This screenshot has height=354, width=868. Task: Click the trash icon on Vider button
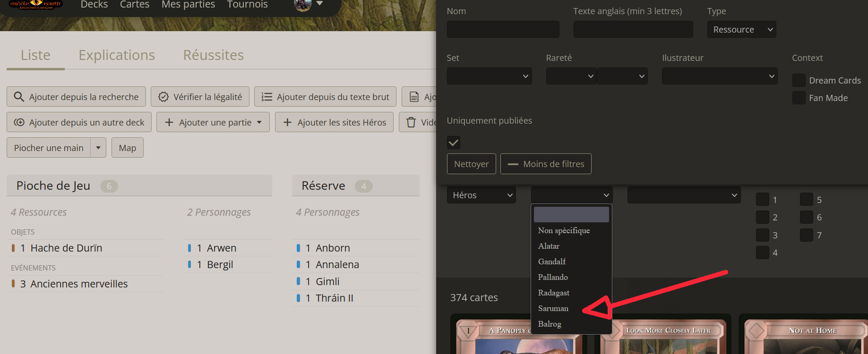pyautogui.click(x=411, y=122)
